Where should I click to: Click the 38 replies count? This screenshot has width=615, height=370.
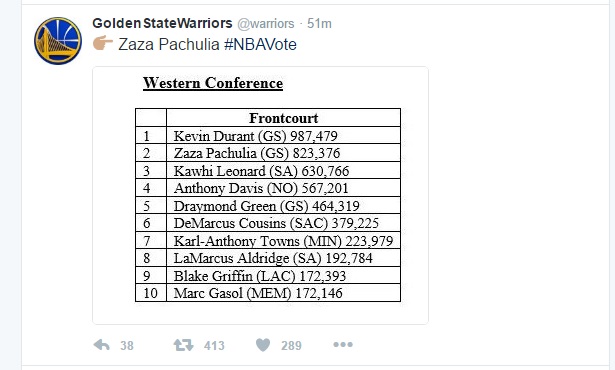[x=127, y=346]
